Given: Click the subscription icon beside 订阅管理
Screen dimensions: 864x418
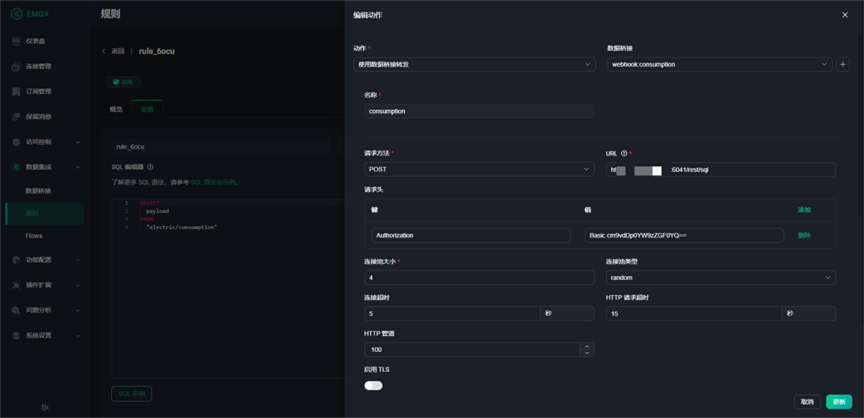Looking at the screenshot, I should click(x=16, y=91).
